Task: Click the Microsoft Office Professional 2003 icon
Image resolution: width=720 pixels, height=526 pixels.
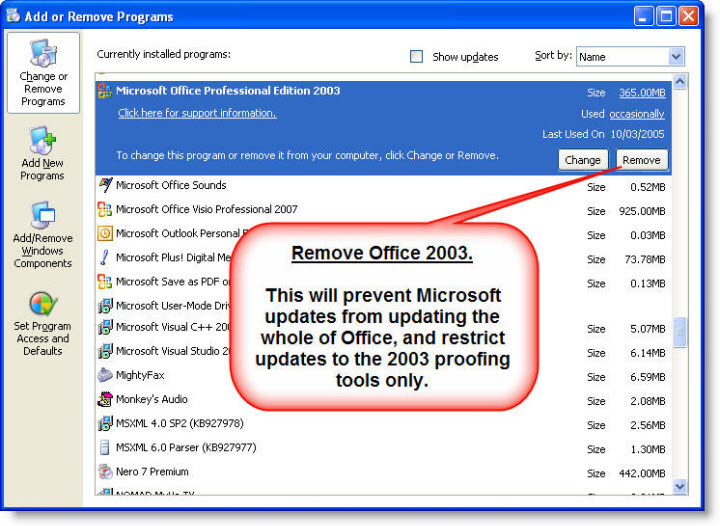Action: pos(105,90)
